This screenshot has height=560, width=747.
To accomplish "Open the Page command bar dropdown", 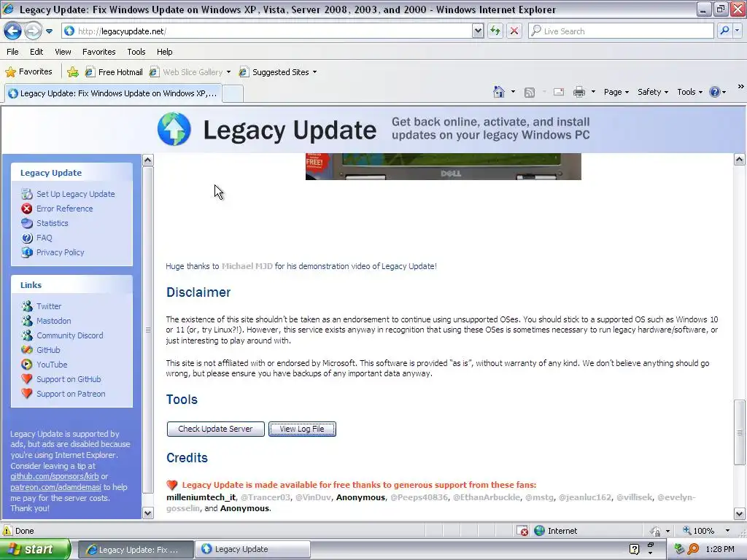I will [616, 92].
